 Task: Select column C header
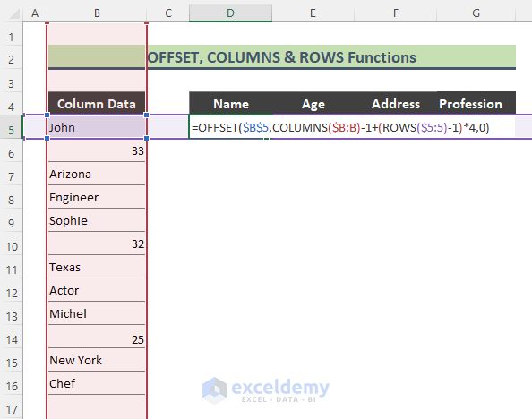click(168, 13)
